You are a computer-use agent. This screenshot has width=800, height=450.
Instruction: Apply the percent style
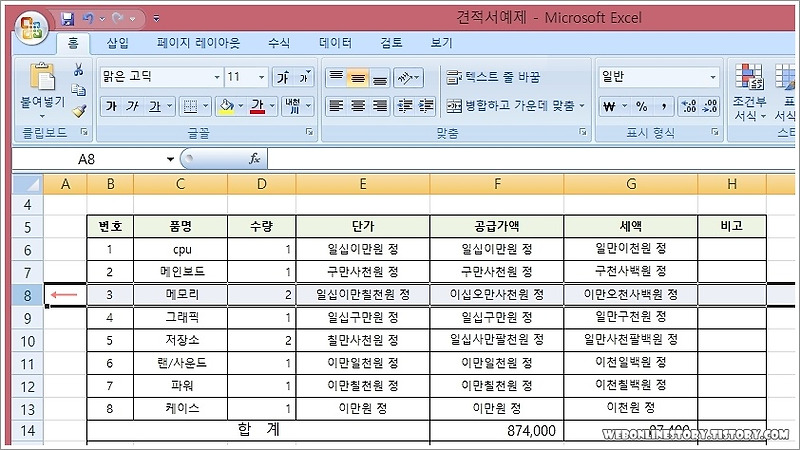pyautogui.click(x=641, y=107)
